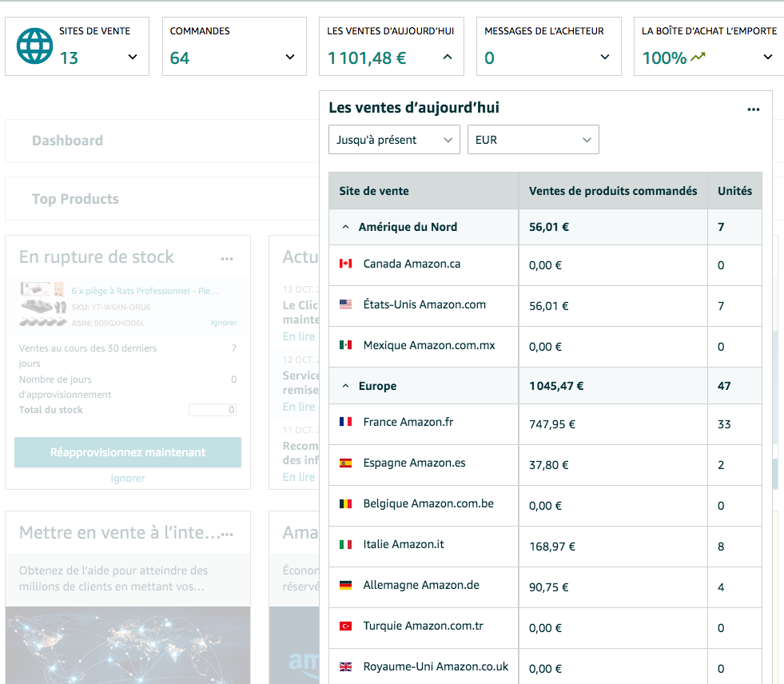The width and height of the screenshot is (784, 684).
Task: Click the 168,97 € Italie sales value
Action: point(552,547)
